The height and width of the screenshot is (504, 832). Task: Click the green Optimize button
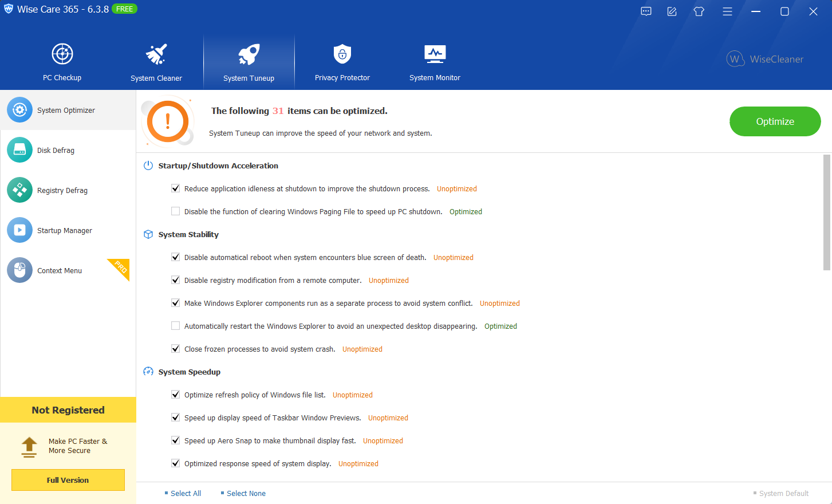tap(775, 121)
